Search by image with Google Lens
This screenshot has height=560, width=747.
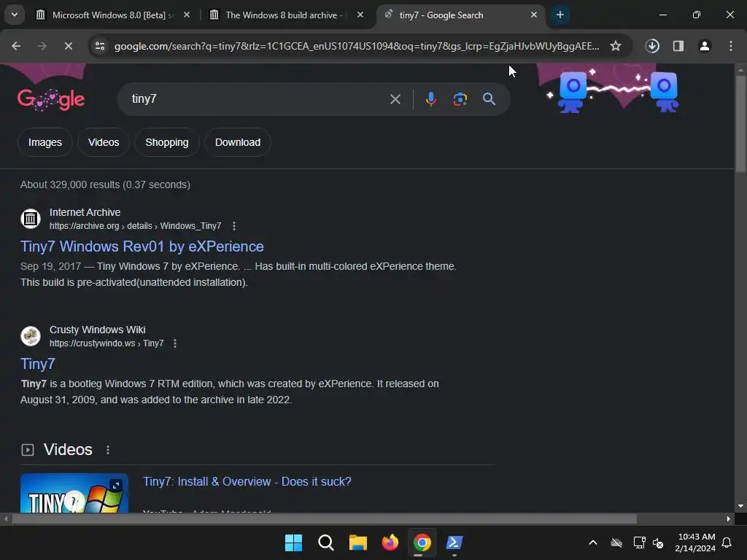click(x=460, y=99)
